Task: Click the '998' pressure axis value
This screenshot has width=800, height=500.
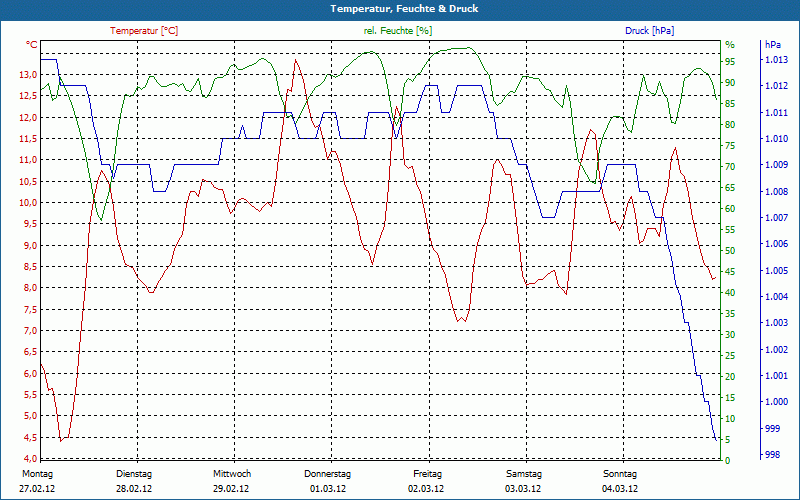Action: 772,455
